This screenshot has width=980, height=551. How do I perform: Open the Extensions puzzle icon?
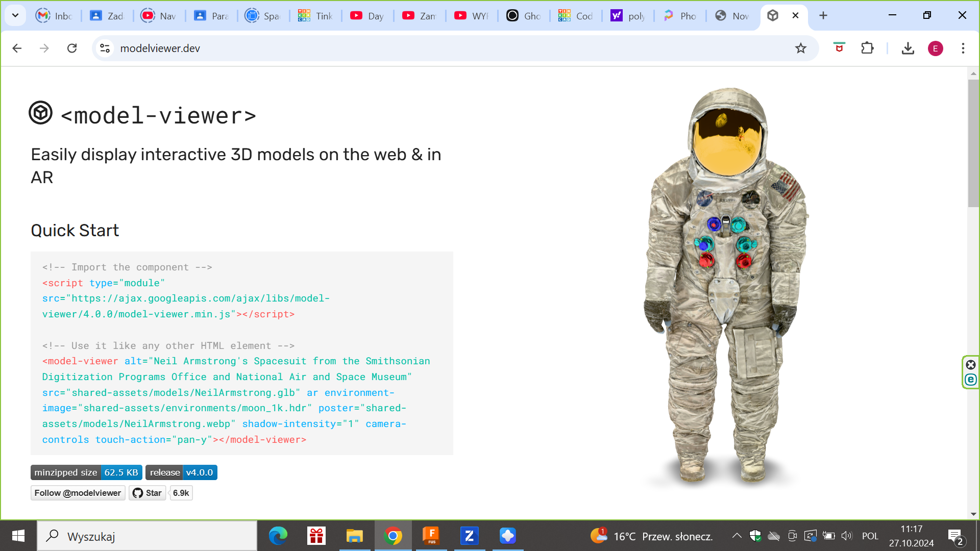(x=867, y=48)
